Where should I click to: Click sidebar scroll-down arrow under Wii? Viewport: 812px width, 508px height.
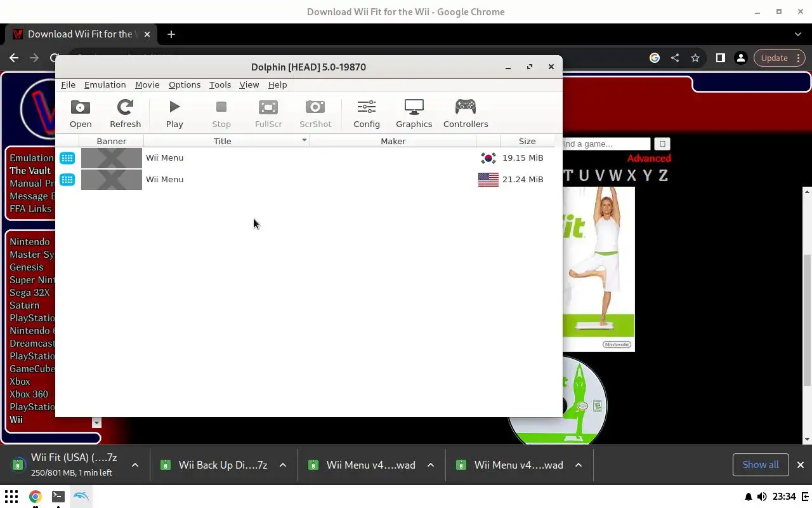[96, 423]
